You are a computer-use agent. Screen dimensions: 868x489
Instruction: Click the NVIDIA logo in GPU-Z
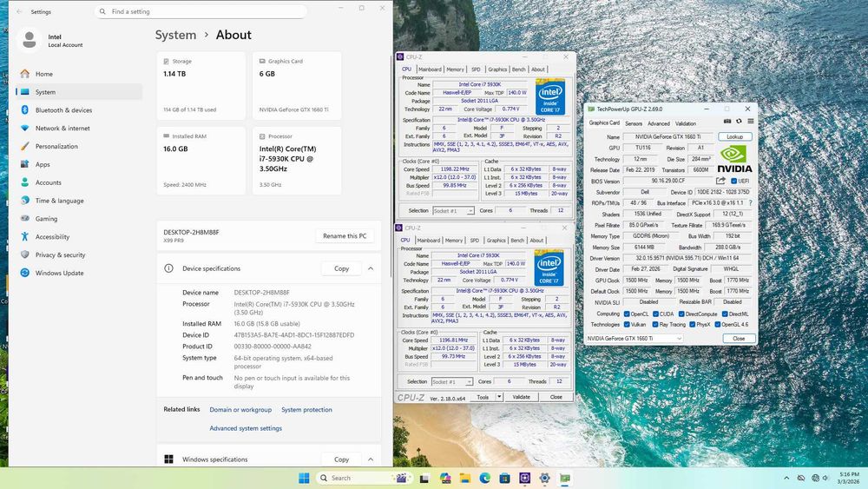coord(734,159)
